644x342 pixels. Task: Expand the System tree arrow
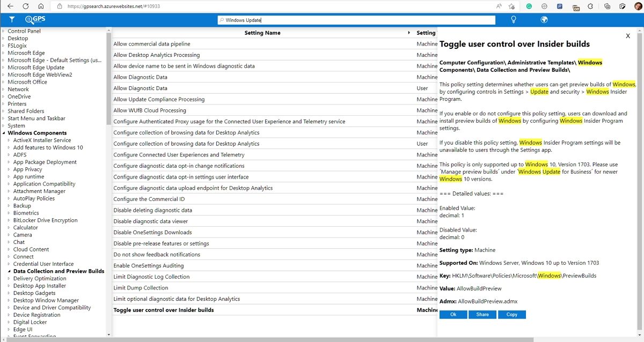[3, 126]
